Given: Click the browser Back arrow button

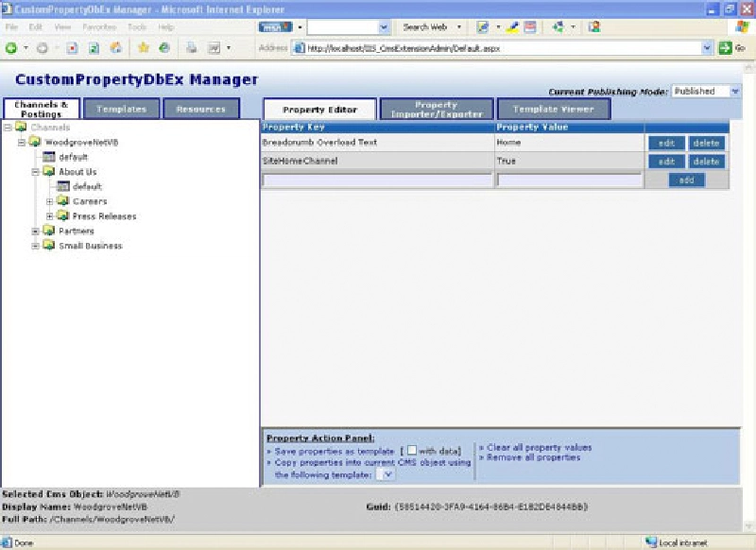Looking at the screenshot, I should click(x=11, y=47).
